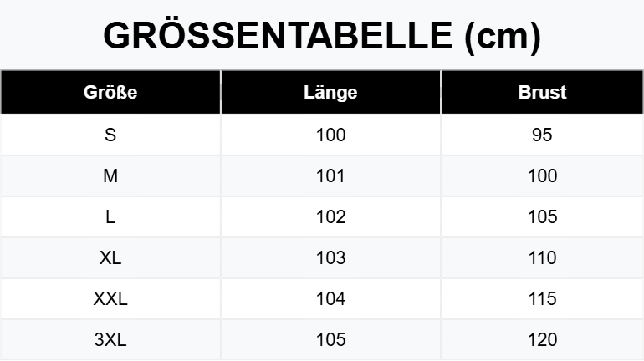
Task: Select the Brust value 110
Action: tap(542, 258)
